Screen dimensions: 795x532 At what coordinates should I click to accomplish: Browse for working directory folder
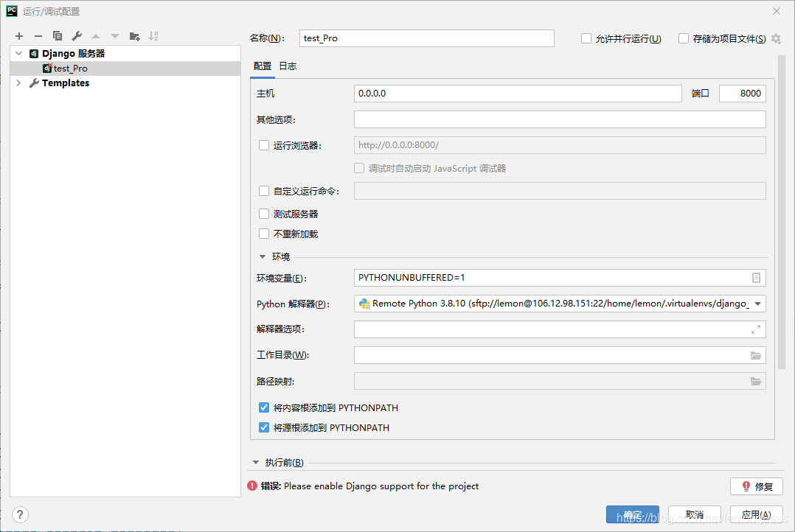click(x=756, y=355)
